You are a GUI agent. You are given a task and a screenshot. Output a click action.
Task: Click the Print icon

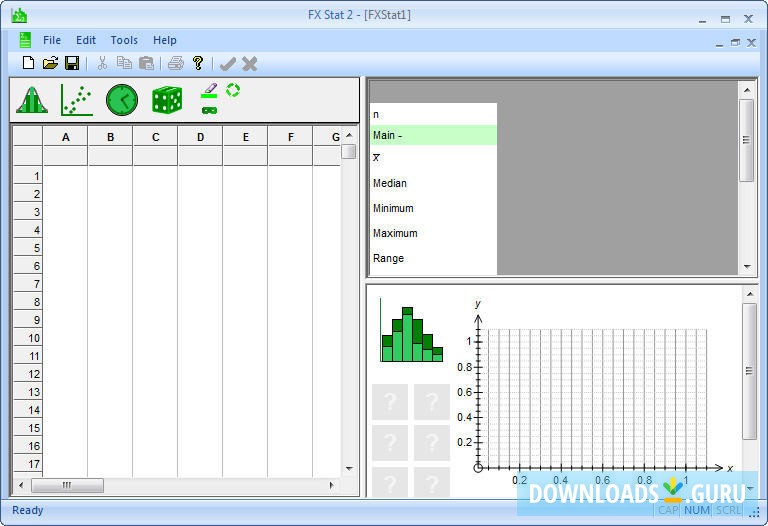[x=175, y=63]
